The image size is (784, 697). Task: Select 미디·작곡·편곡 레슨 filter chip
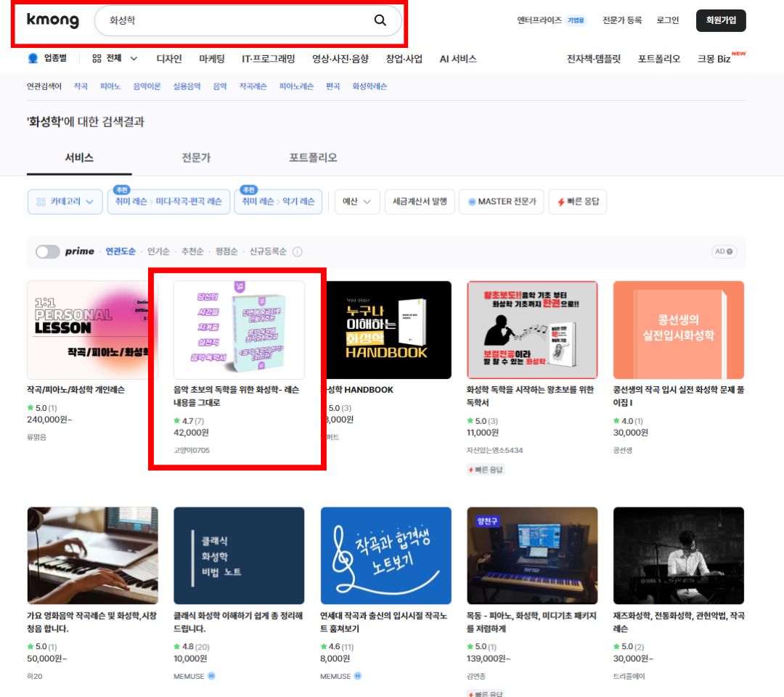(x=168, y=202)
